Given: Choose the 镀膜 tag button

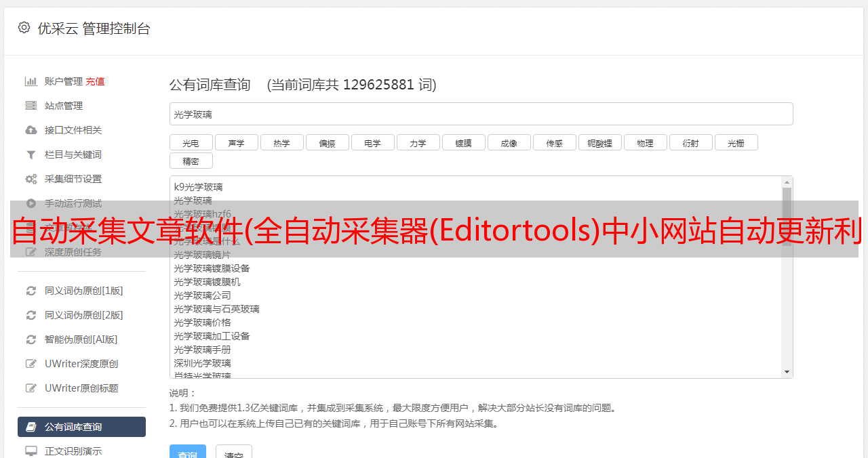Looking at the screenshot, I should pos(463,143).
